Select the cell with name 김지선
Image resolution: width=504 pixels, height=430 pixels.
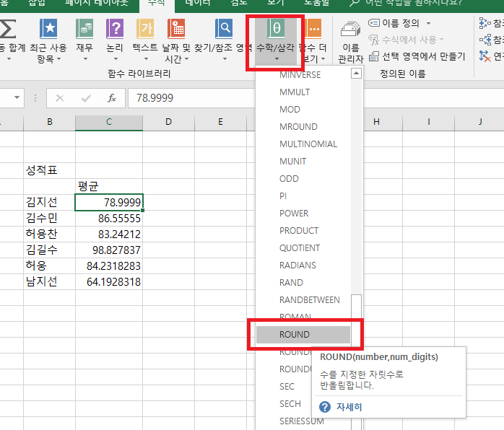pos(50,202)
